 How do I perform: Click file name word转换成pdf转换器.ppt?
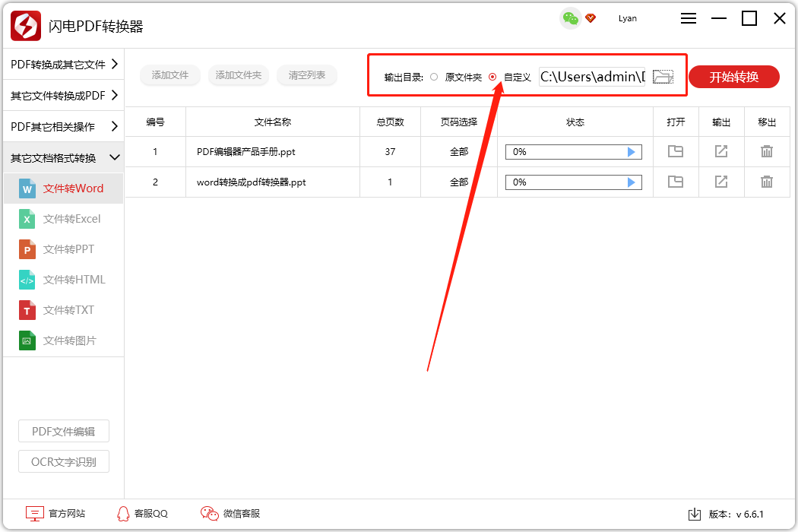tap(252, 182)
